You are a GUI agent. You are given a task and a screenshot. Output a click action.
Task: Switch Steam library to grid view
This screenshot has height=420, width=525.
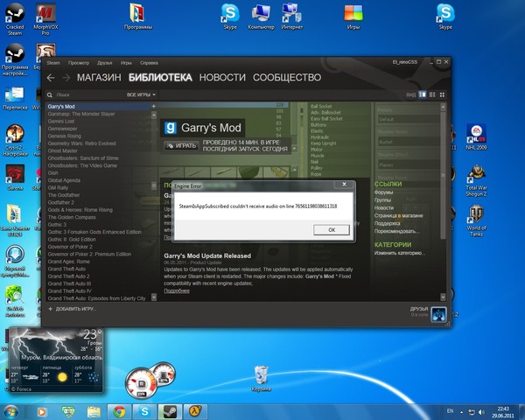(x=442, y=94)
